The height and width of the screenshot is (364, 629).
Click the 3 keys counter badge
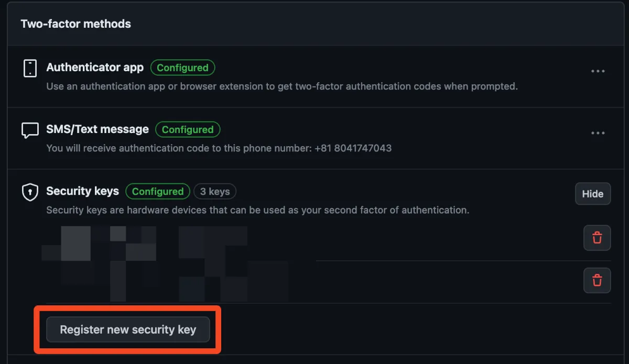(215, 192)
